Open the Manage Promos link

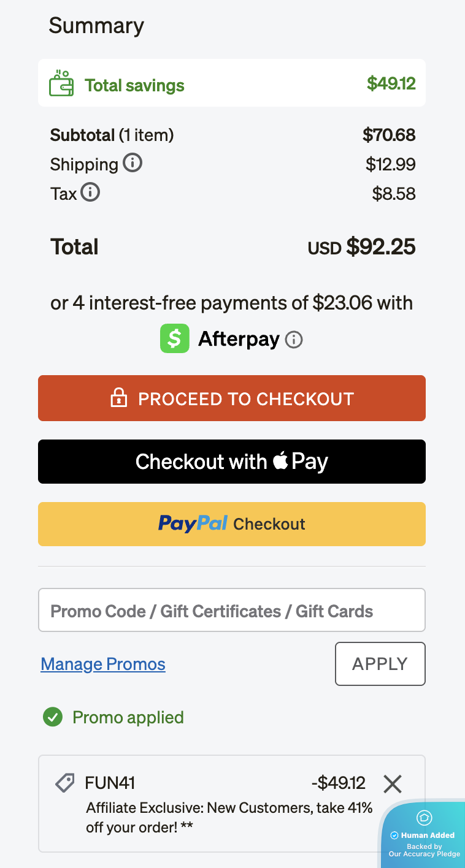click(102, 664)
